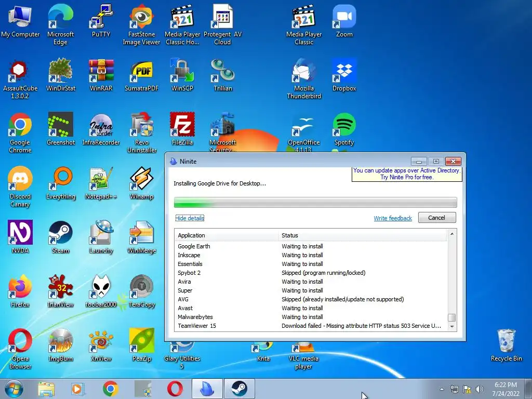Select the WinDirStat desktop icon
Viewport: 532px width, 399px height.
point(60,75)
